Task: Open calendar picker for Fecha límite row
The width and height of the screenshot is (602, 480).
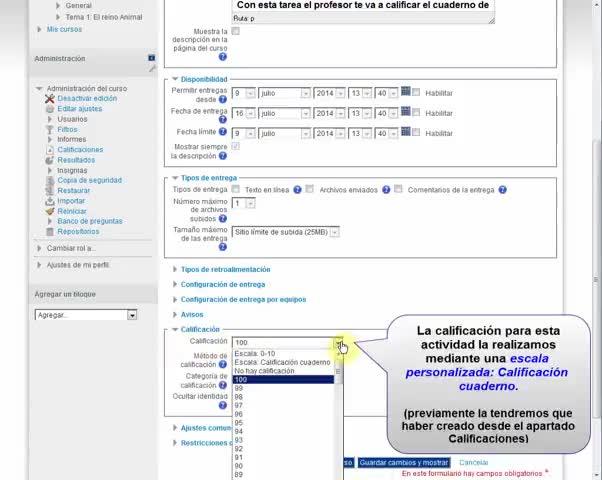Action: [x=405, y=131]
